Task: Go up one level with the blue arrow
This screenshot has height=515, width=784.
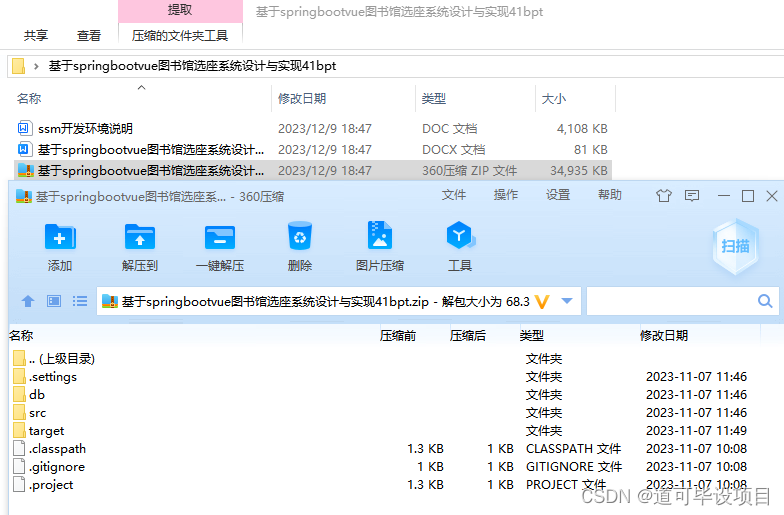Action: point(28,301)
